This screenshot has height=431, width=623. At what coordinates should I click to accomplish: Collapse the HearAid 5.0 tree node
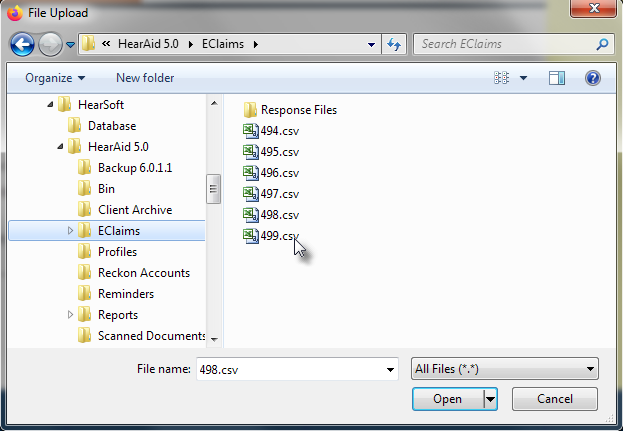[60, 147]
